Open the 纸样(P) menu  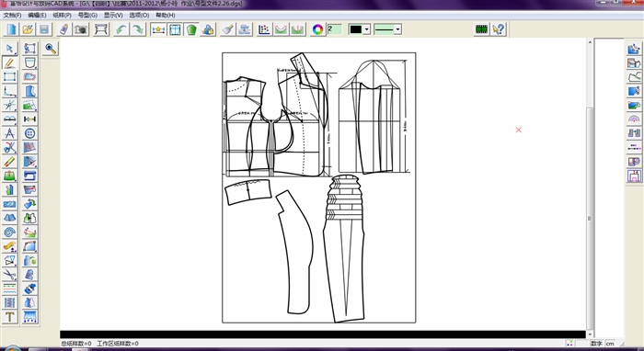pos(62,16)
